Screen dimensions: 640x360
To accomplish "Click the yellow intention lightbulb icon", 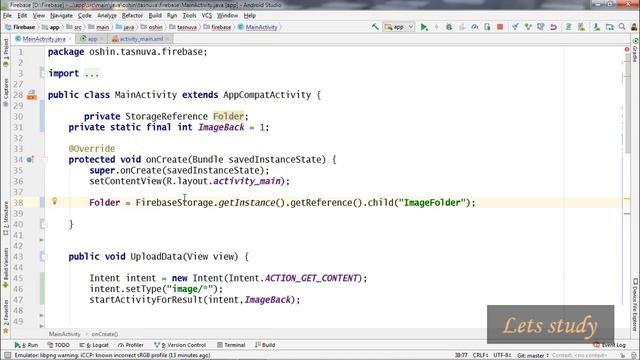I will pos(54,201).
